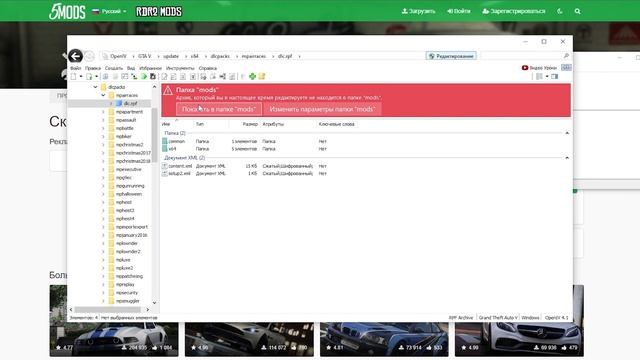
Task: Click the Зарегистрироваться register link
Action: 513,11
